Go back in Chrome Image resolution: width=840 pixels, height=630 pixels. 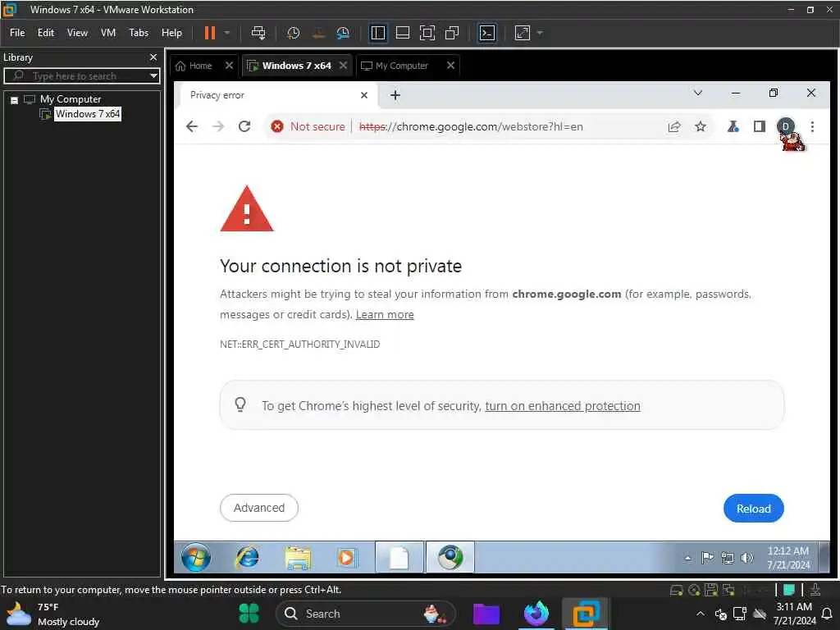(192, 126)
